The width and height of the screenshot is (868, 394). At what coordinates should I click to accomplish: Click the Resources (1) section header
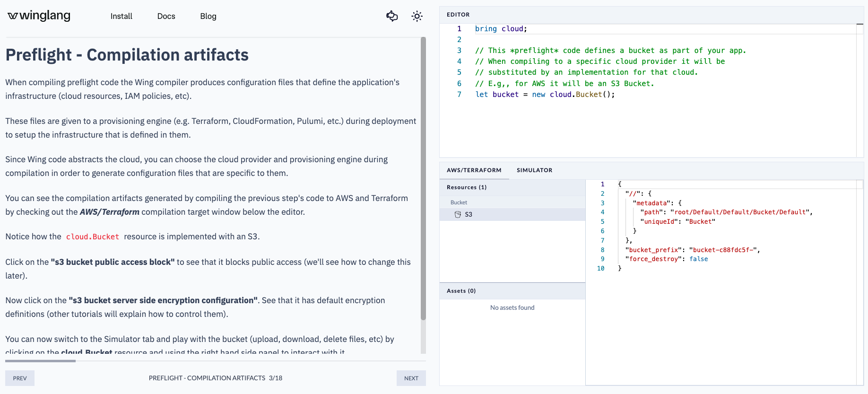(x=467, y=187)
